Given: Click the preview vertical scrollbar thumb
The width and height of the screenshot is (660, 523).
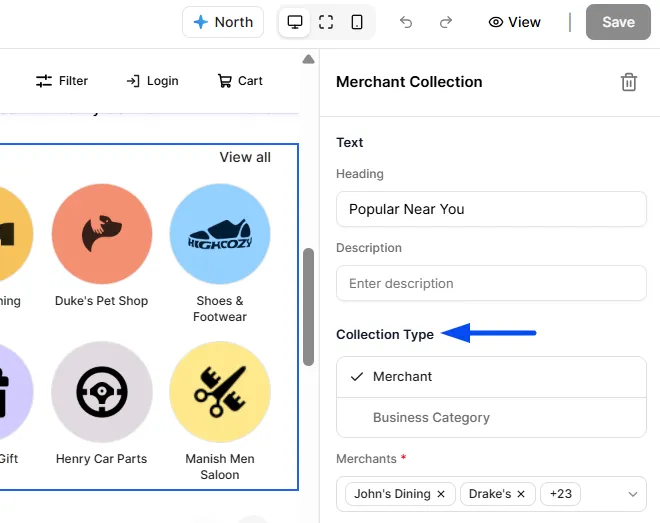Looking at the screenshot, I should 309,307.
